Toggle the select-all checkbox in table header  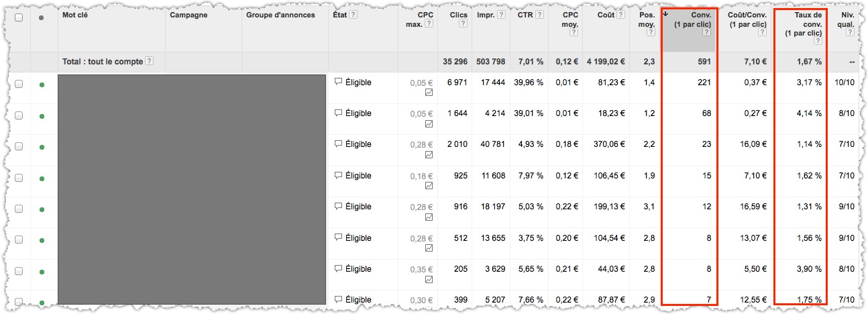[x=19, y=17]
